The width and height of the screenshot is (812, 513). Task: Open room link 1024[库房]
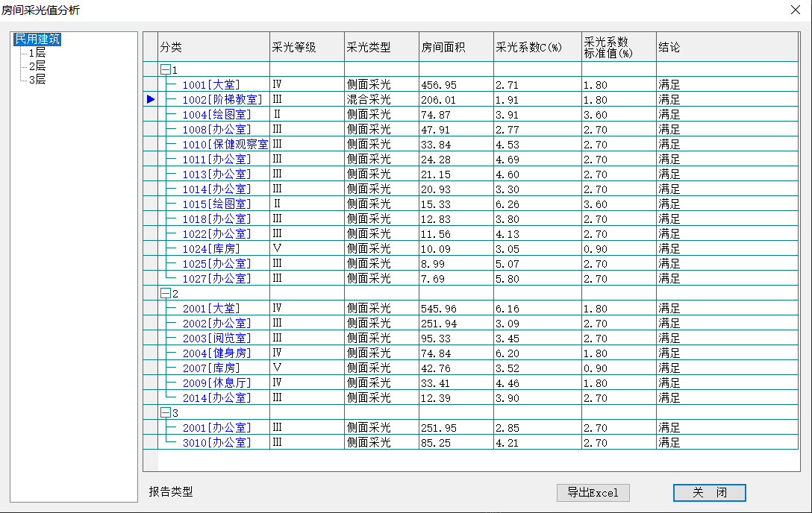tap(211, 249)
